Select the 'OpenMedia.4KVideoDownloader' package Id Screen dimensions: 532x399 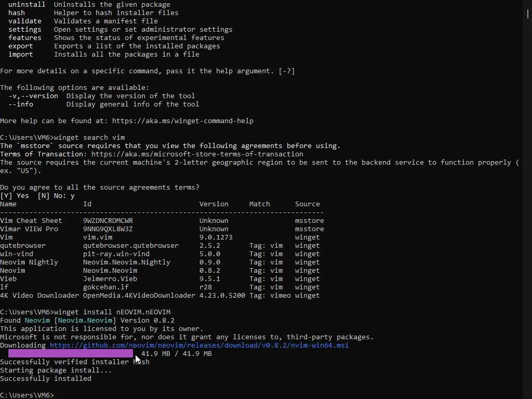[139, 295]
